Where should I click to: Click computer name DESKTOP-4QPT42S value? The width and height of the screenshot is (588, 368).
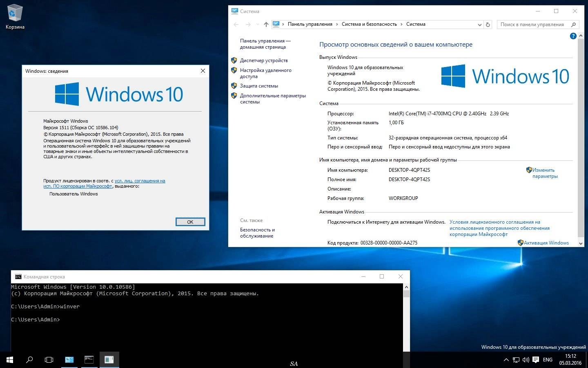pos(409,170)
